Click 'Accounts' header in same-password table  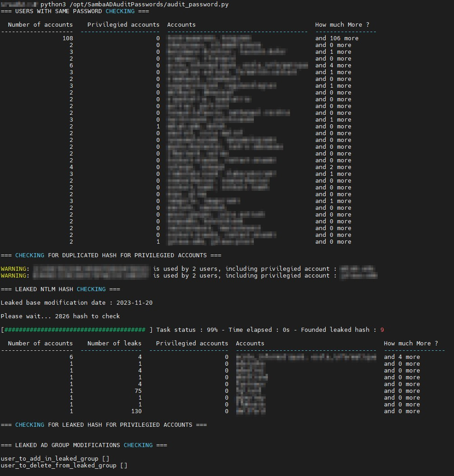[x=181, y=24]
